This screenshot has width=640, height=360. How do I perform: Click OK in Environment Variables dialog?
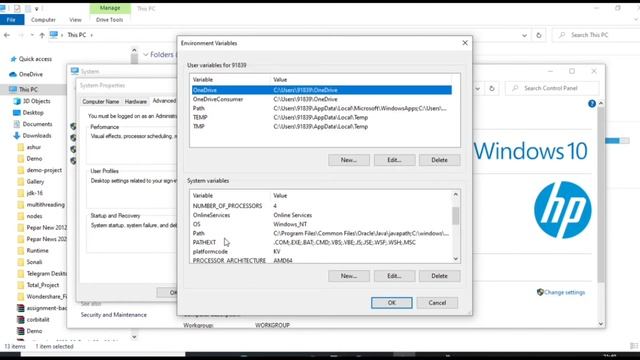pyautogui.click(x=391, y=302)
